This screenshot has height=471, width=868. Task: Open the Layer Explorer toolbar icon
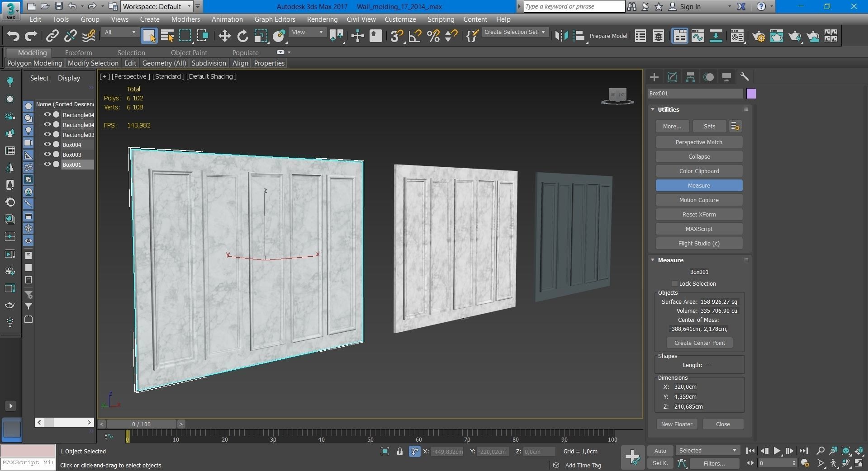tap(659, 36)
